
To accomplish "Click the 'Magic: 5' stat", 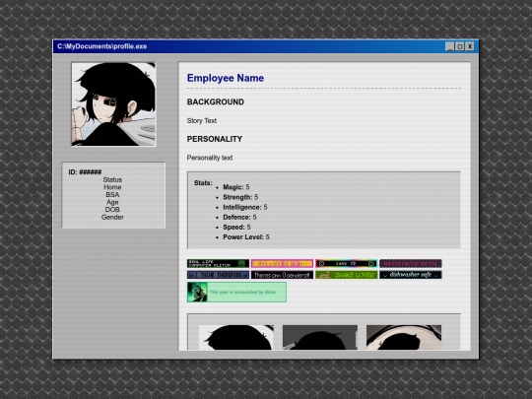I will 236,187.
